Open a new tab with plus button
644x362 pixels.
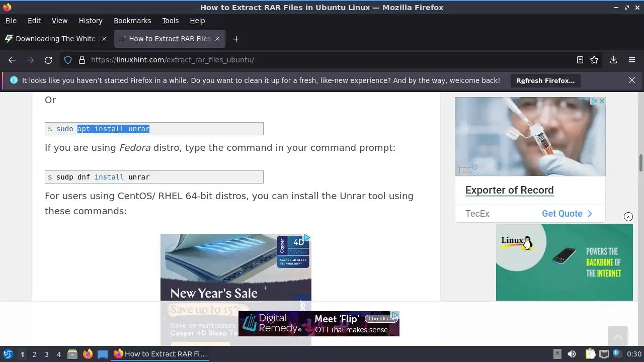tap(236, 39)
